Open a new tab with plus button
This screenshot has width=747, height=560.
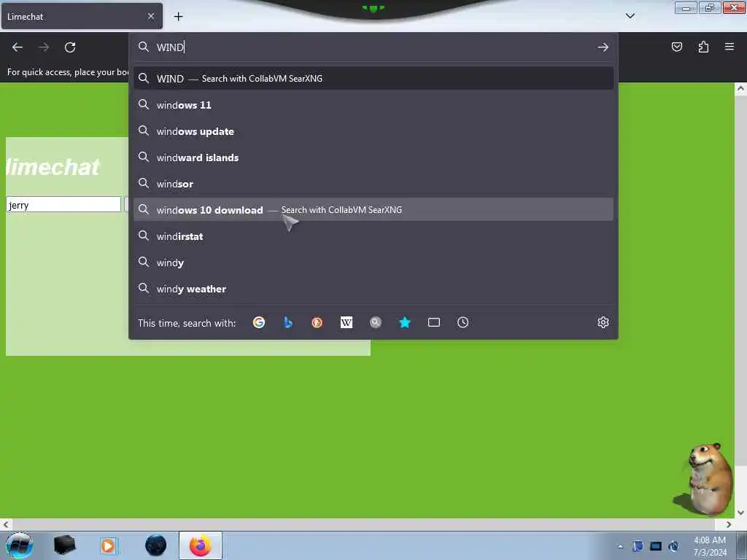tap(178, 17)
